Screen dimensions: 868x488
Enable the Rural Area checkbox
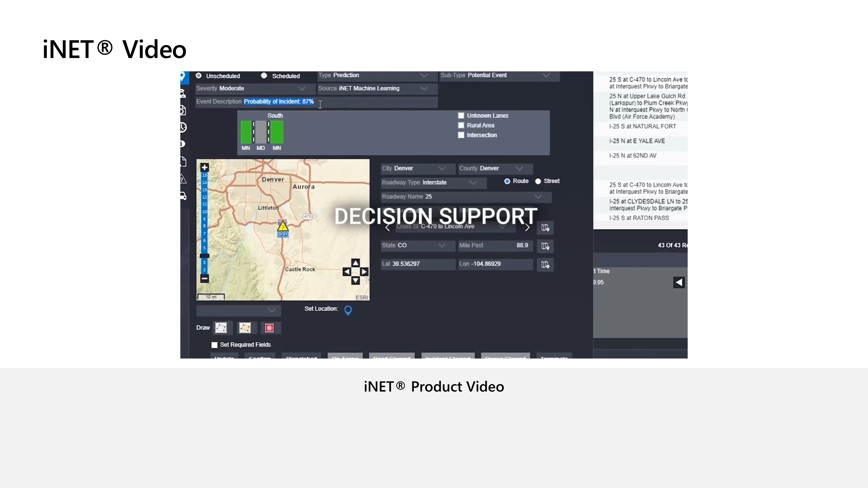461,125
